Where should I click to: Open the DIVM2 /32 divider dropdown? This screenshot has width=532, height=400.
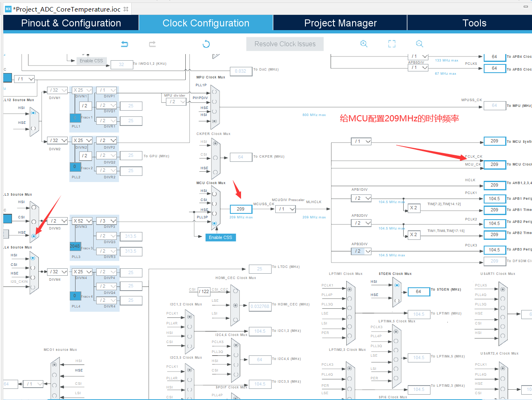57,140
